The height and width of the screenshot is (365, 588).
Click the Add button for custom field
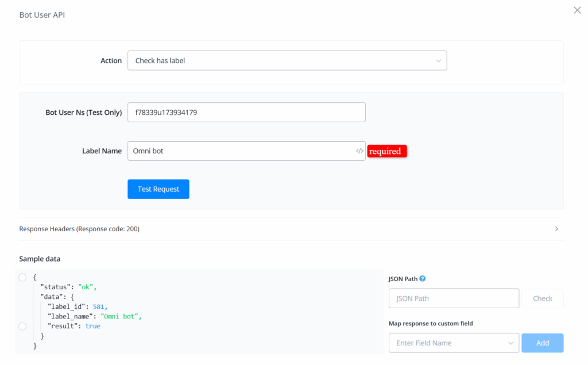(542, 343)
